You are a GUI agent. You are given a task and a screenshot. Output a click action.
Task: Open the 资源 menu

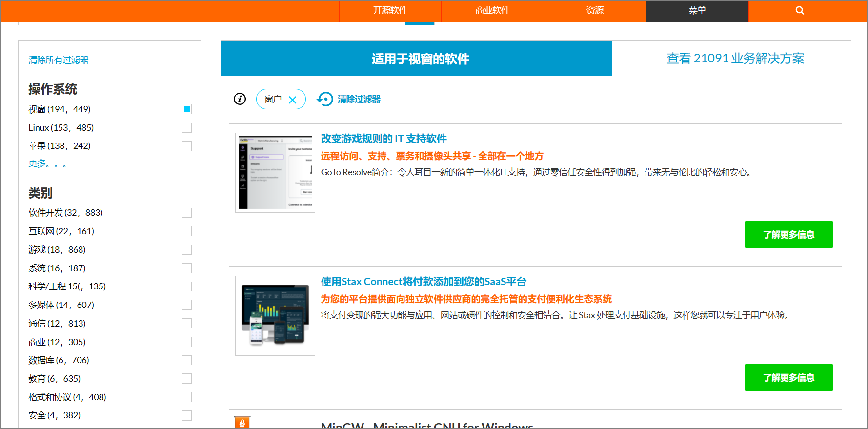point(595,11)
